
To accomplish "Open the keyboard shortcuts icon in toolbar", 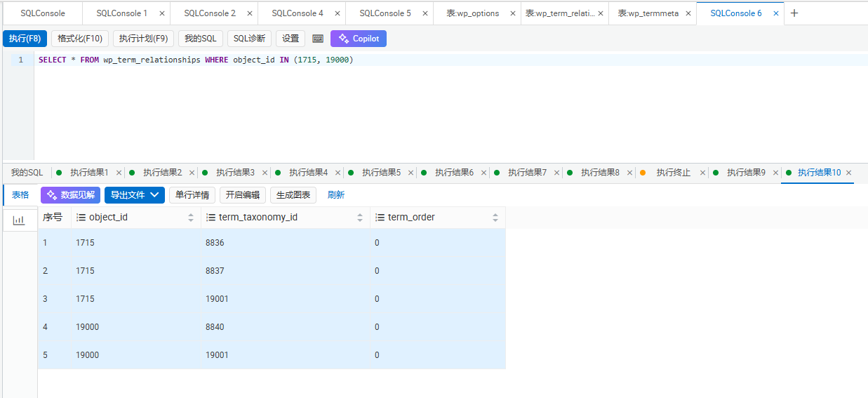I will tap(318, 39).
